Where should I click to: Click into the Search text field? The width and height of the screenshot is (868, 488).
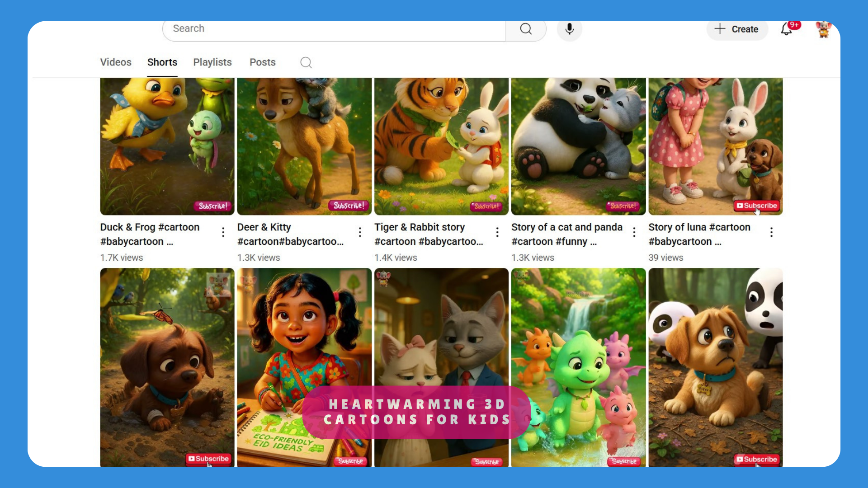point(335,29)
